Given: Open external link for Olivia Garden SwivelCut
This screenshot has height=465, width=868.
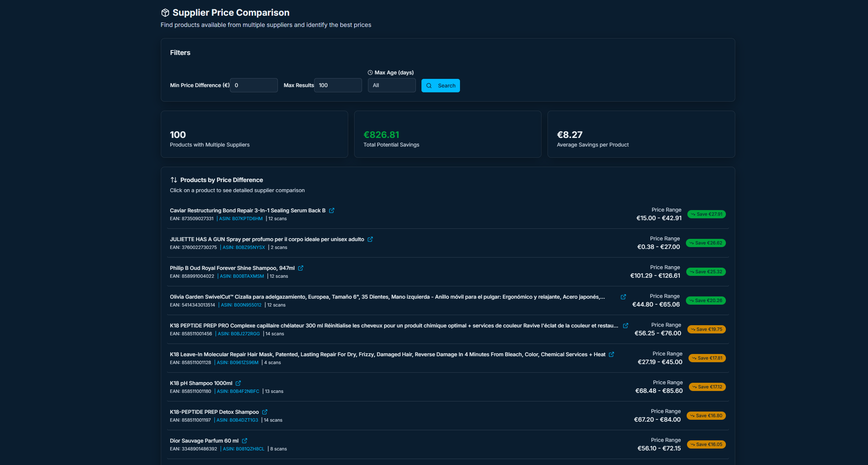Looking at the screenshot, I should [623, 297].
